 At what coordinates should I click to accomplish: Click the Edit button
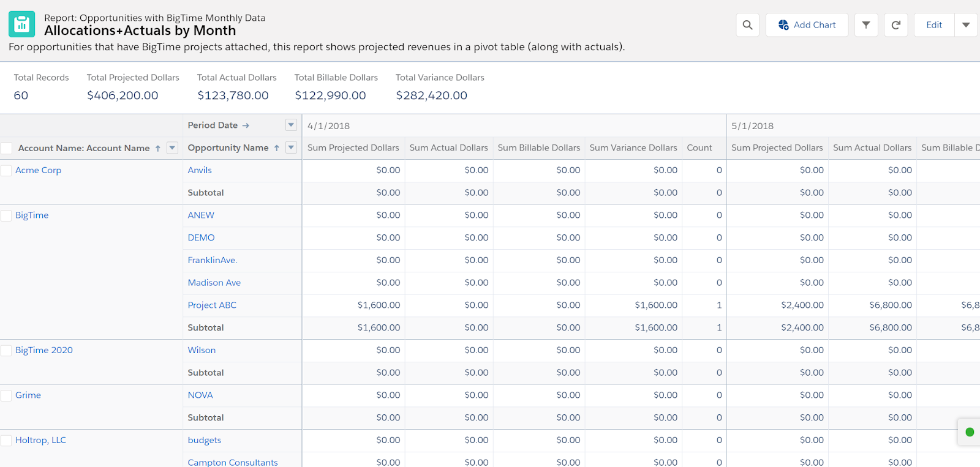934,25
